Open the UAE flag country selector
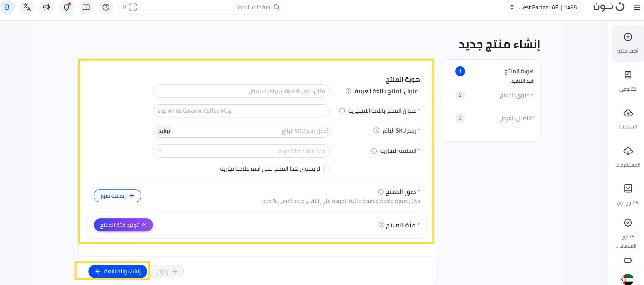Screen dimensions: 644x285 coord(628,279)
